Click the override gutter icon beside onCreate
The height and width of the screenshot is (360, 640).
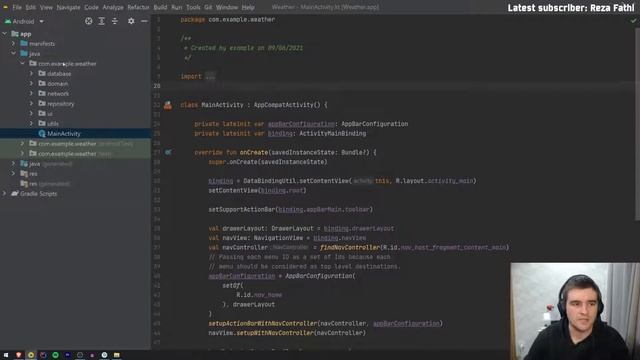tap(168, 152)
